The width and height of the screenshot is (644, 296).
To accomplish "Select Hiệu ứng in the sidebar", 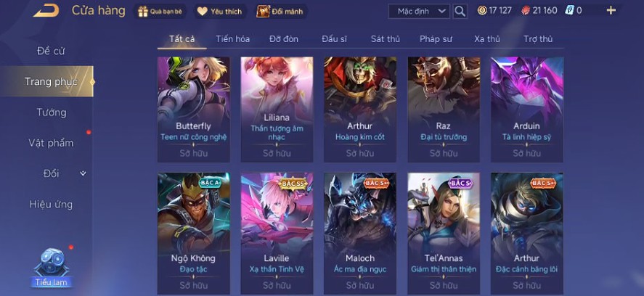I will 52,205.
